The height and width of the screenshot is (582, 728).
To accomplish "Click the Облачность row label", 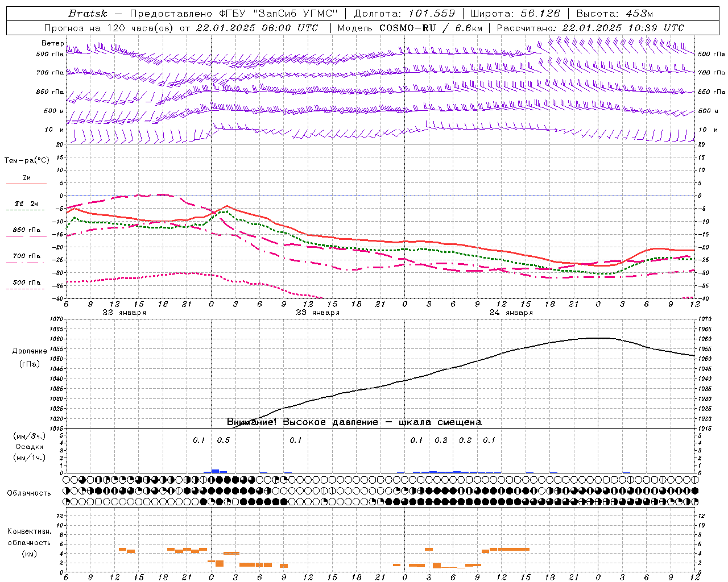I will click(x=29, y=493).
